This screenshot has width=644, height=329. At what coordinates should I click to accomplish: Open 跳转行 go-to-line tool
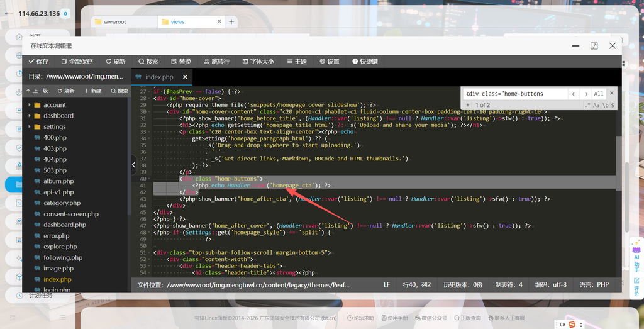point(217,62)
